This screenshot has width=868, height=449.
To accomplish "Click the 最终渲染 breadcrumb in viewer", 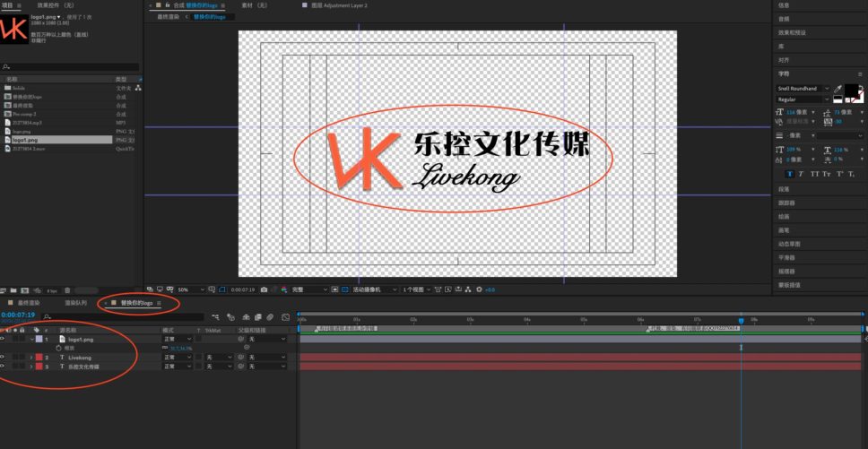I will point(169,17).
